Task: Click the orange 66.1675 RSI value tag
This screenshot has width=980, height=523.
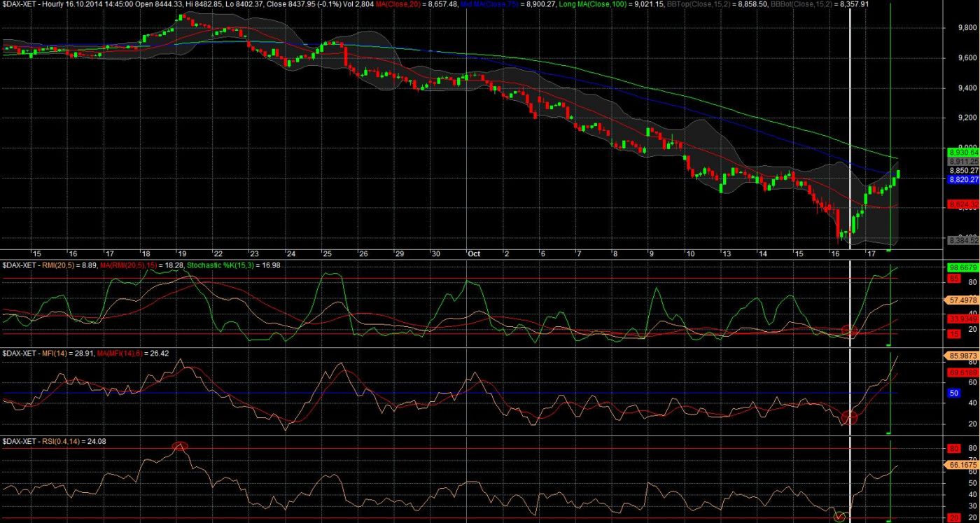Action: point(962,464)
